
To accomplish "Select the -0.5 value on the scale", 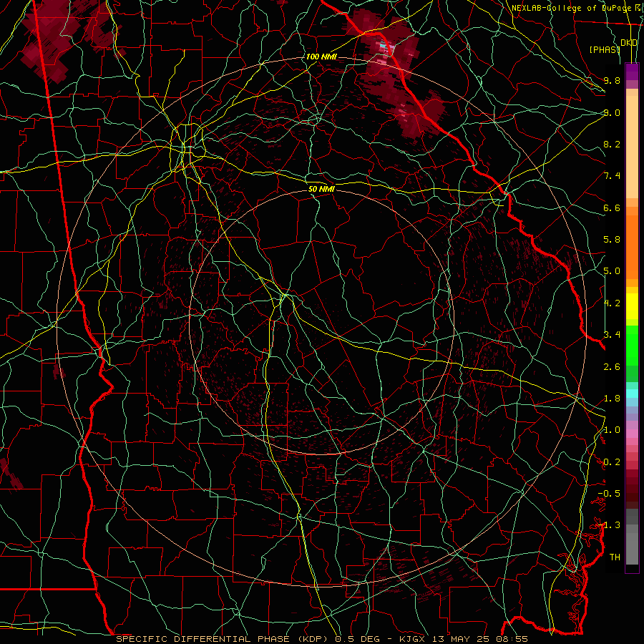I will pos(609,494).
